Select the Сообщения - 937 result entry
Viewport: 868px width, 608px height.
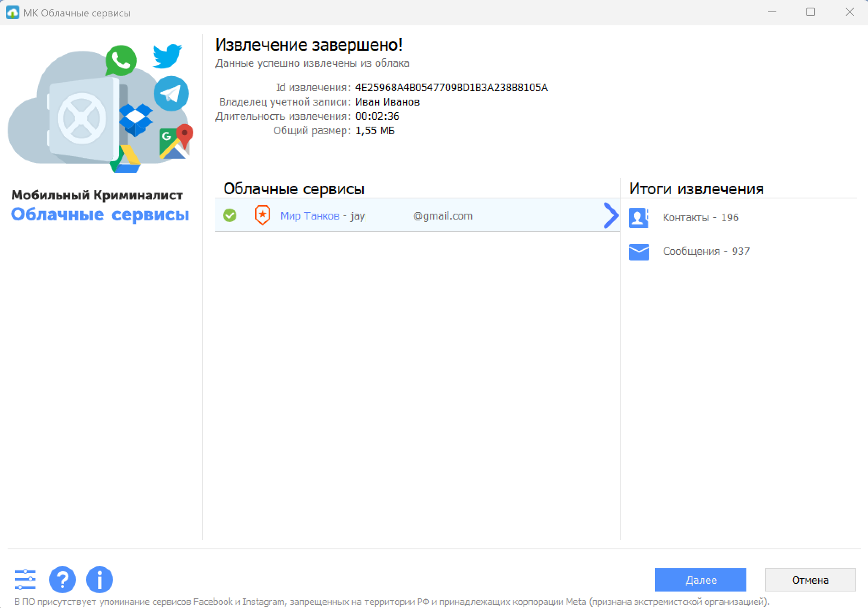point(706,251)
